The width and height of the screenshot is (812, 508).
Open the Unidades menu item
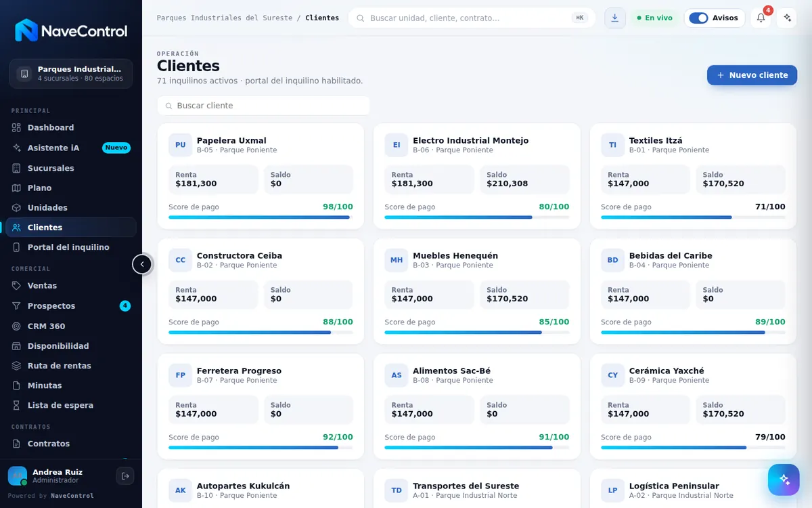point(71,207)
